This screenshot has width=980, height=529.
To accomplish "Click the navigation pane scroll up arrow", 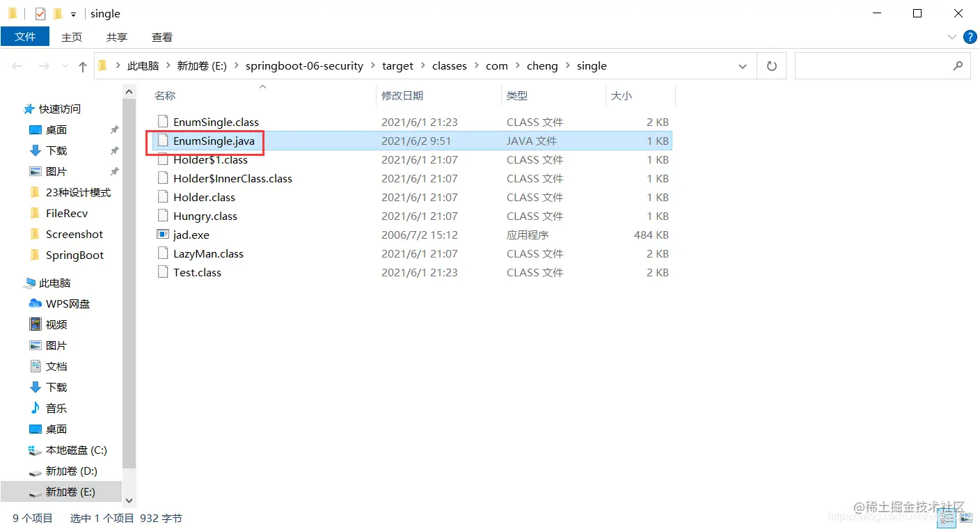I will point(129,92).
